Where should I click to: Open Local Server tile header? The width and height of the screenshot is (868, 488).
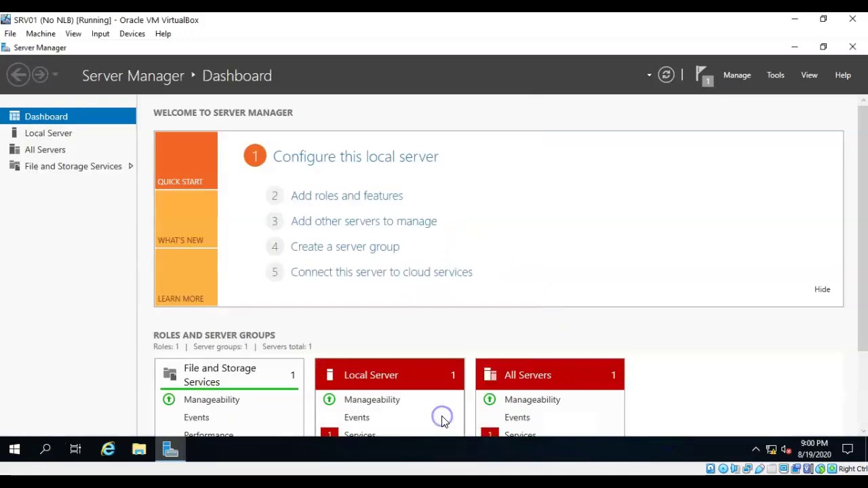pyautogui.click(x=389, y=375)
